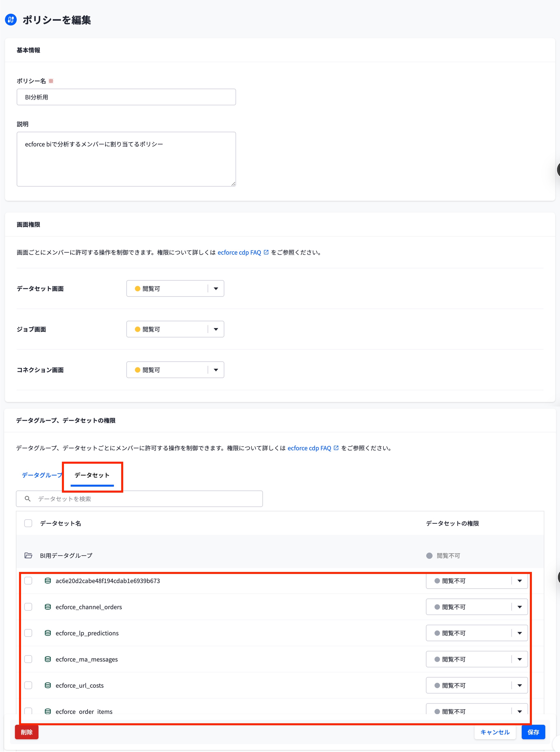The width and height of the screenshot is (560, 752).
Task: Click the external link icon after the FAQ link in 画面権限
Action: (x=266, y=252)
